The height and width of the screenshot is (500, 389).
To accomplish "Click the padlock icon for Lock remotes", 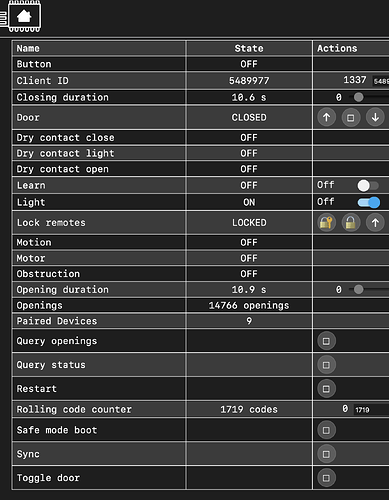I will [351, 222].
